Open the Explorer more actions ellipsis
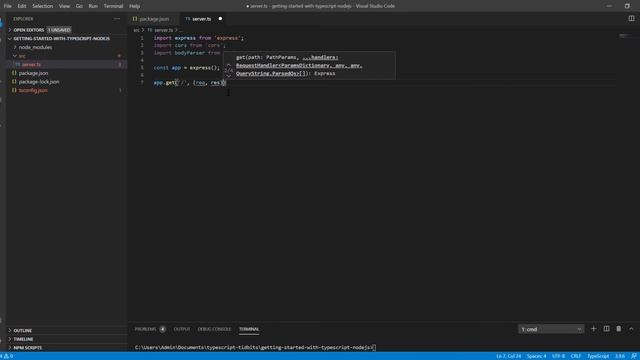This screenshot has width=640, height=360. coord(117,19)
